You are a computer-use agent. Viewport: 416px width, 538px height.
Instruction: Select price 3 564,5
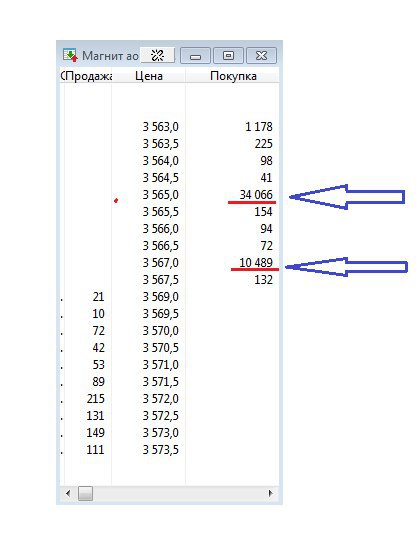click(x=161, y=178)
